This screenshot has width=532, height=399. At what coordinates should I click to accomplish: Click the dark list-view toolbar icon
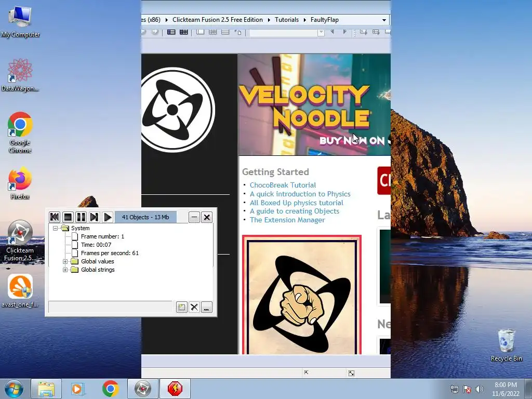(171, 32)
